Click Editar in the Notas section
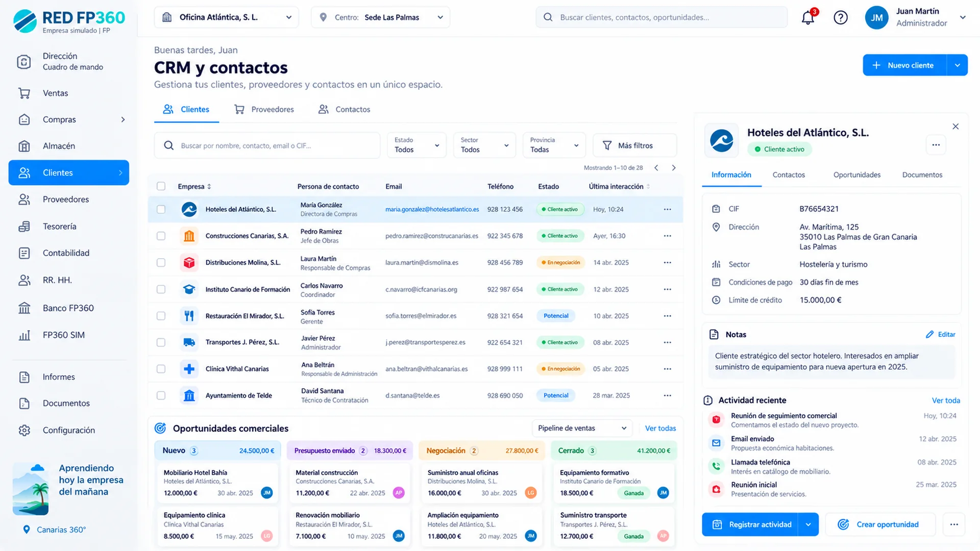This screenshot has height=551, width=980. coord(940,335)
